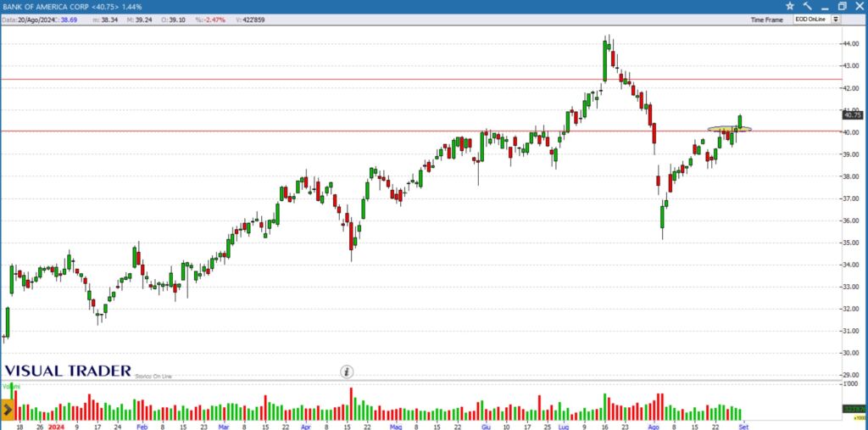Click the minimum value 38.34
The height and width of the screenshot is (430, 868).
109,20
